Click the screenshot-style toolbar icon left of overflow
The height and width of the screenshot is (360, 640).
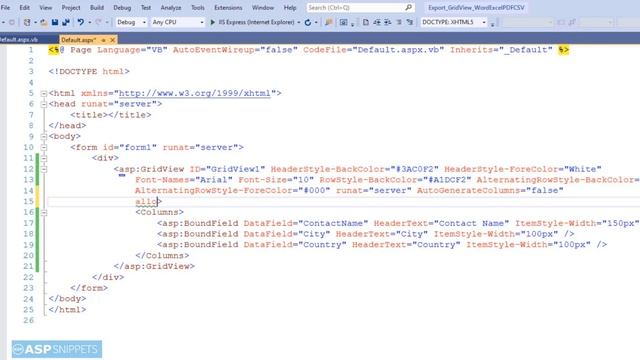pyautogui.click(x=344, y=22)
